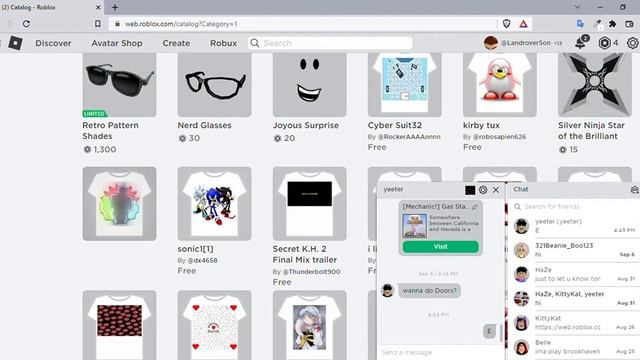Click the black square icon in yeeter chat header
The width and height of the screenshot is (640, 360).
click(470, 190)
